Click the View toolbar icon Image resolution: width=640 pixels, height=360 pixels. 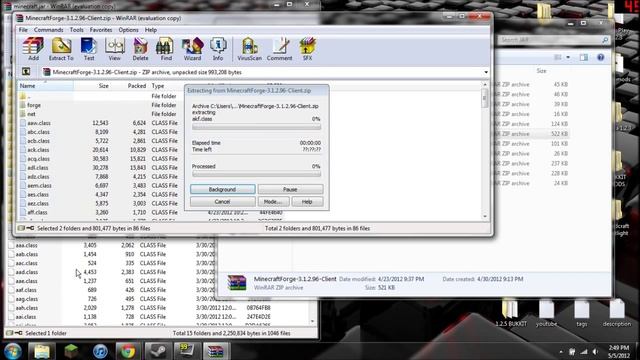[115, 49]
